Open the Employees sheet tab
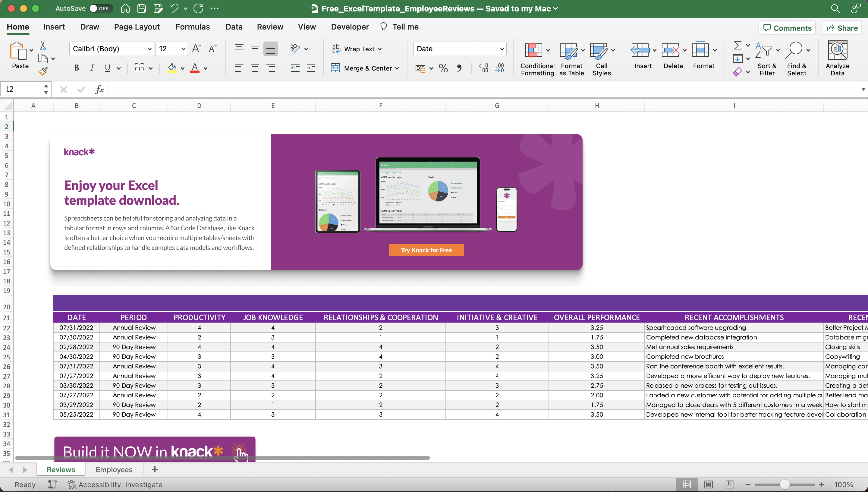 point(114,469)
